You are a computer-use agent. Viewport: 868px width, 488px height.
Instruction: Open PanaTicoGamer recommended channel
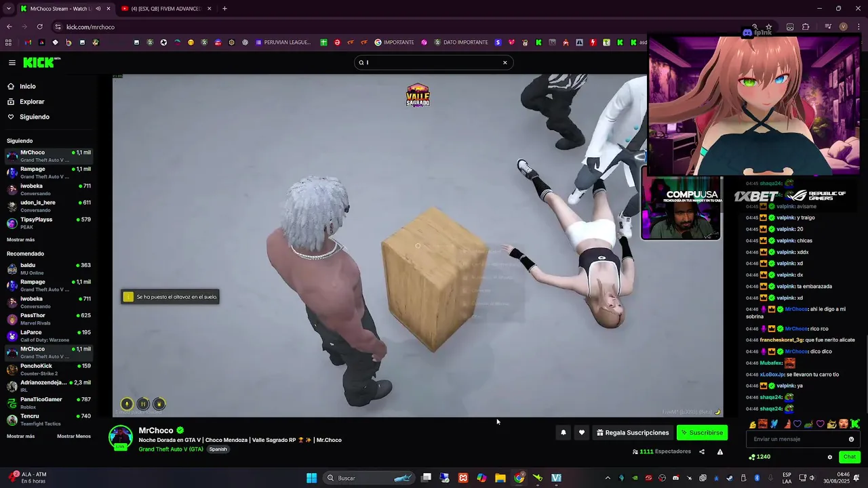49,403
